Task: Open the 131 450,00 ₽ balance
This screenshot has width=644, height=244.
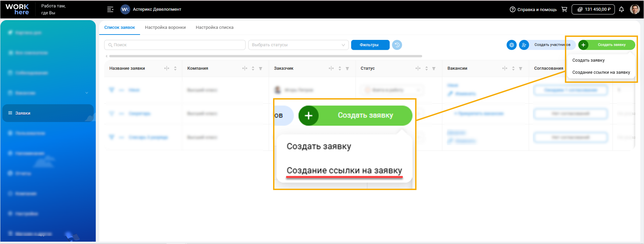Action: [x=593, y=9]
